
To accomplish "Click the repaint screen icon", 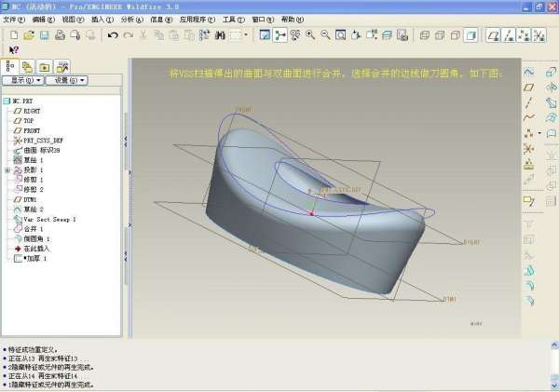I will (x=265, y=35).
